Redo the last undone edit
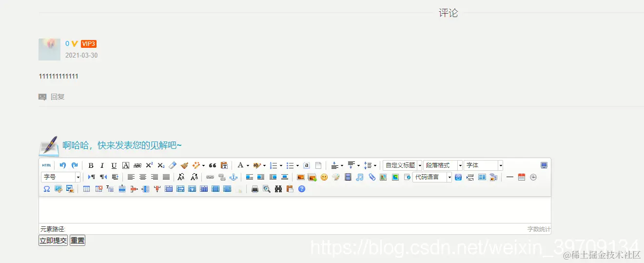The image size is (644, 263). tap(75, 165)
